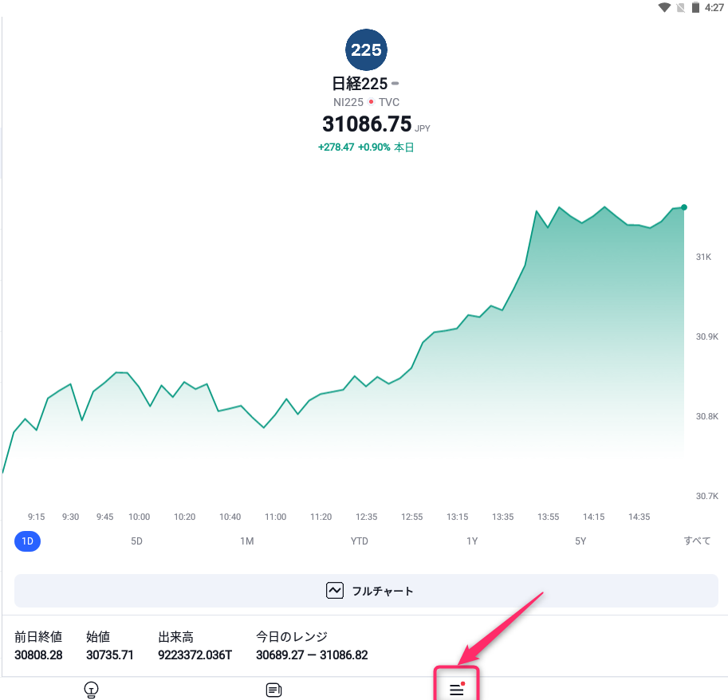Viewport: 728px width, 700px height.
Task: Click the 10:00 time axis label
Action: click(140, 517)
